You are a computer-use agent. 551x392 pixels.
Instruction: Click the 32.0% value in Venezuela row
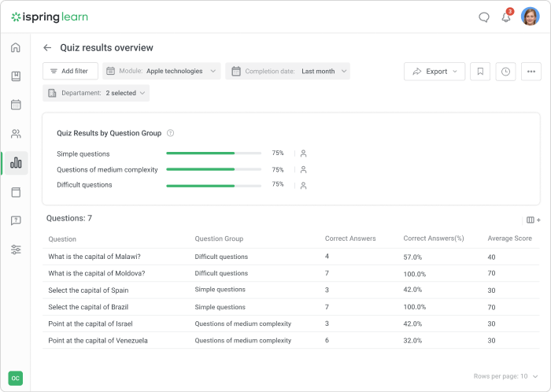click(412, 341)
